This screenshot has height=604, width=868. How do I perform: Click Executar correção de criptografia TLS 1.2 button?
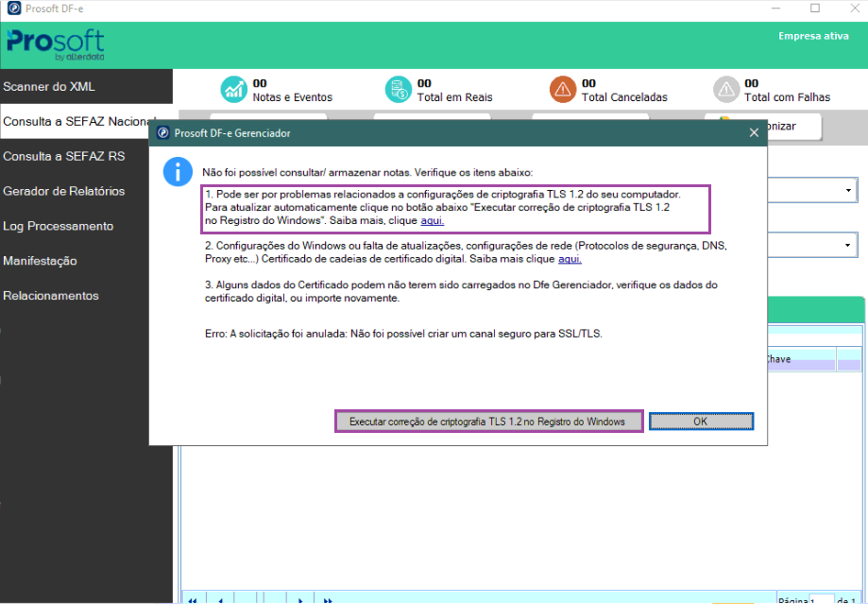tap(489, 422)
